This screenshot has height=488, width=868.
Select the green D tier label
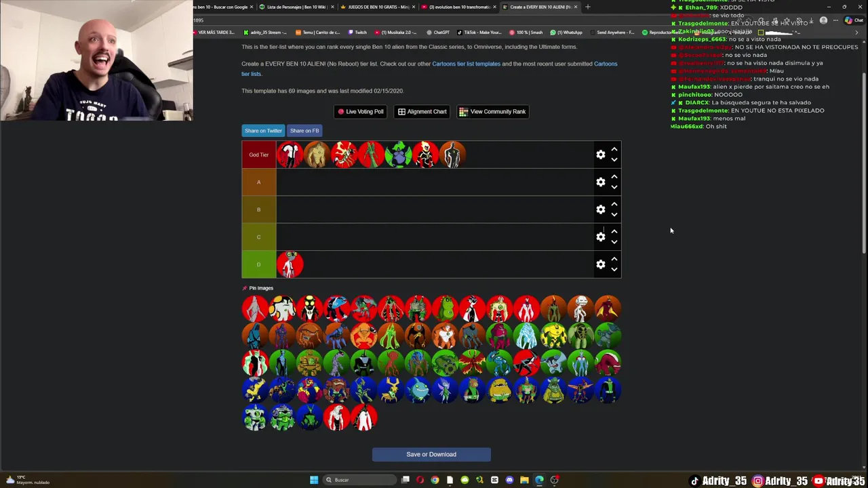pyautogui.click(x=259, y=264)
